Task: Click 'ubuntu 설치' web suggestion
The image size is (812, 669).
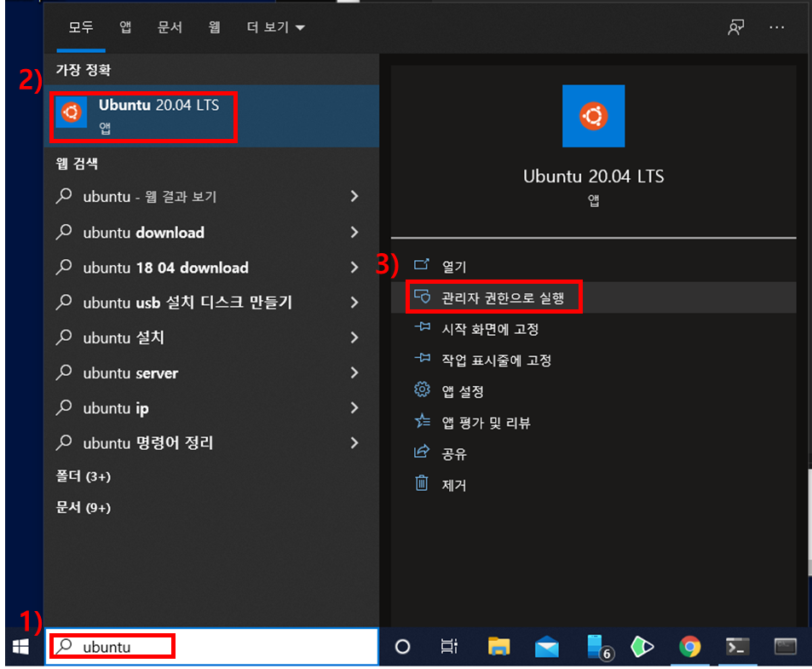Action: tap(211, 337)
